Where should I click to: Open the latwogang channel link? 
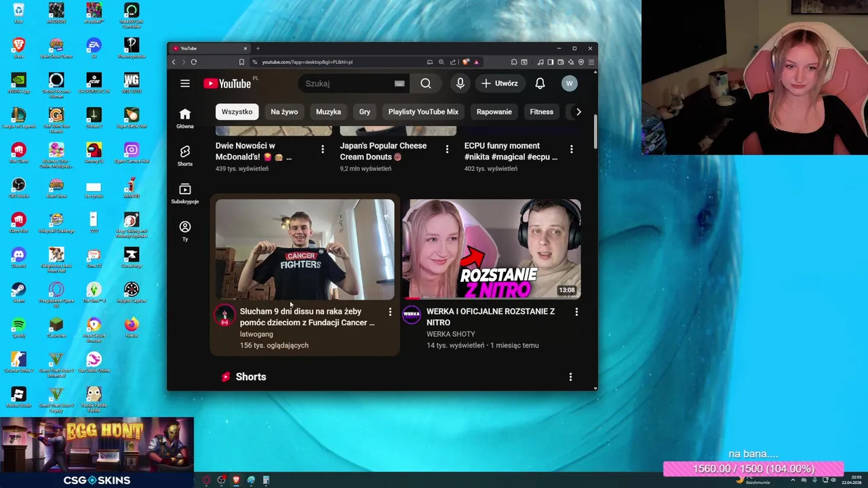(256, 334)
